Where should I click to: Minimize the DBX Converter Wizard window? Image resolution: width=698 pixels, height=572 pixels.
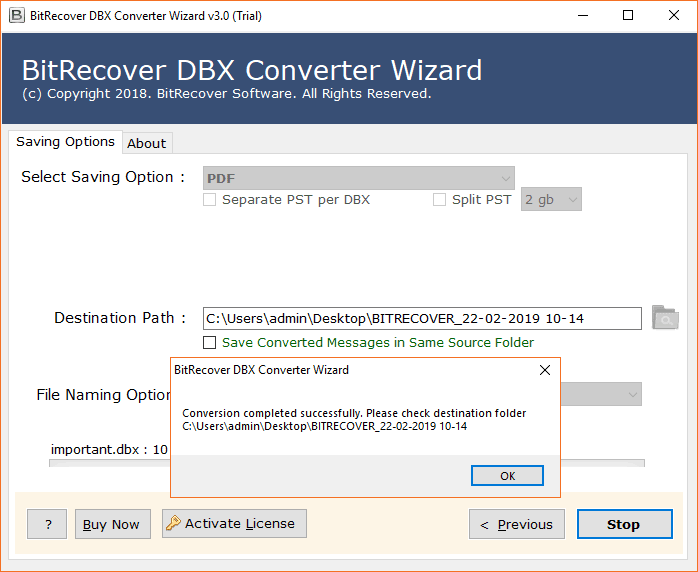point(583,16)
